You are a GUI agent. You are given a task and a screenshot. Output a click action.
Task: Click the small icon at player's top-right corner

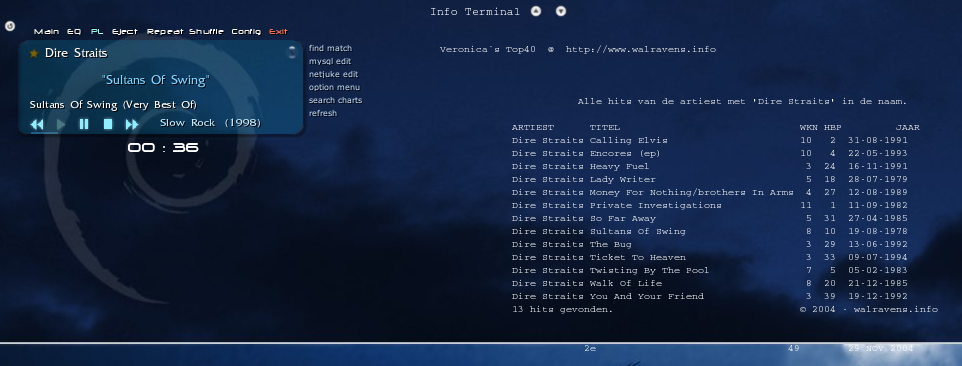click(x=292, y=52)
